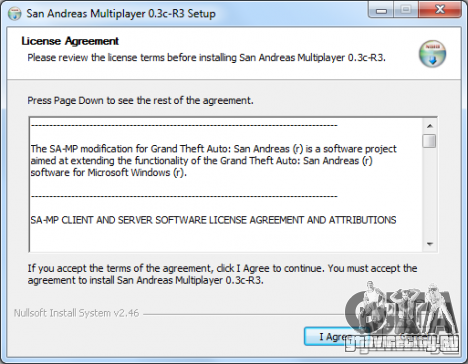Screen dimensions: 468x364
Task: Click the license text scrollbar thumb
Action: pyautogui.click(x=429, y=141)
